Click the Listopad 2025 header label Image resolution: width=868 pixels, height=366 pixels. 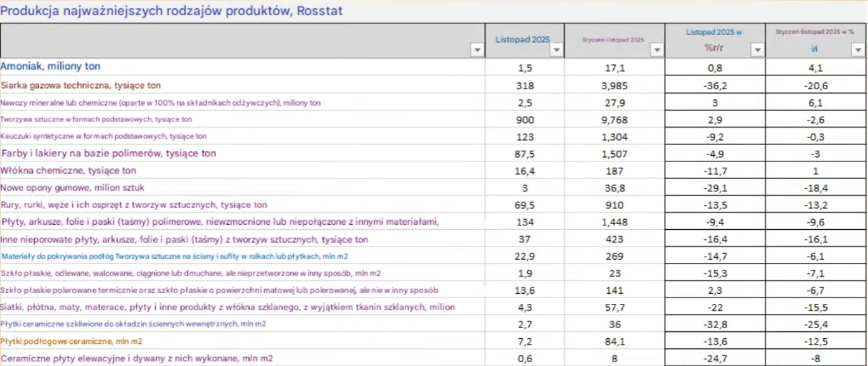(x=522, y=39)
